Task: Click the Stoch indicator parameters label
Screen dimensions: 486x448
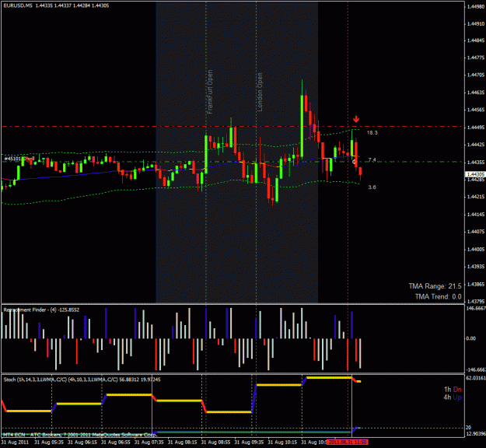Action: 82,380
